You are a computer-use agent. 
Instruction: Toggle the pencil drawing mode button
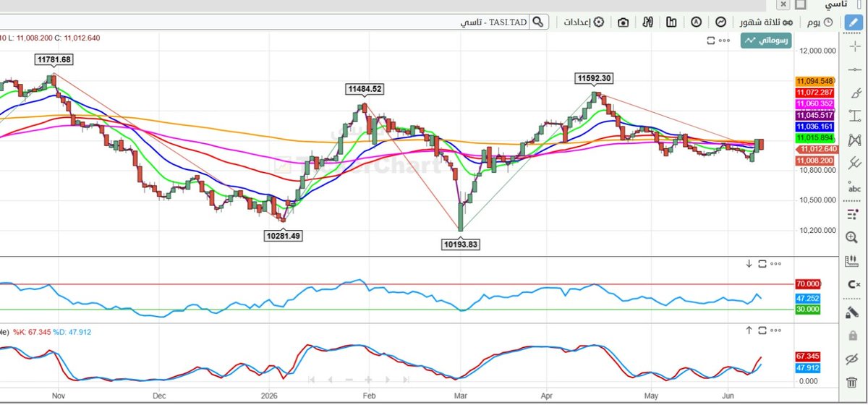pyautogui.click(x=854, y=22)
